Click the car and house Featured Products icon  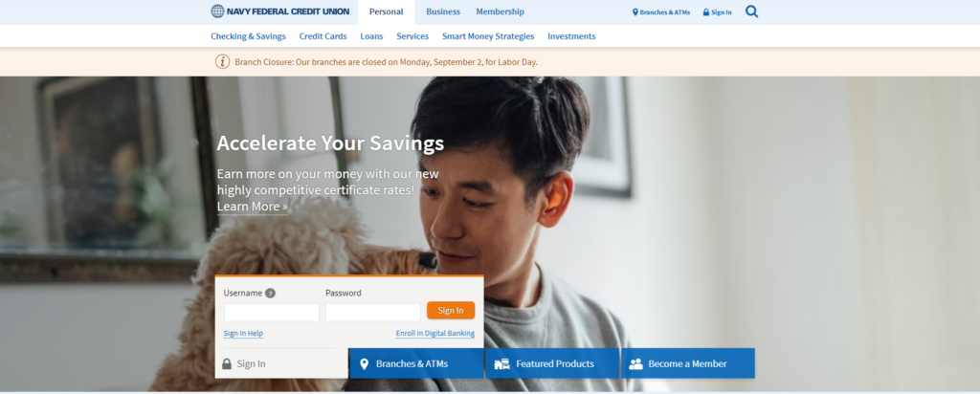point(501,363)
